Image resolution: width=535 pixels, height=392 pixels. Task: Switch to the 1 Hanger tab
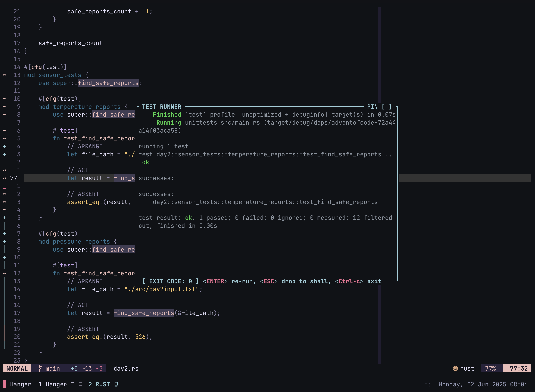(x=53, y=384)
